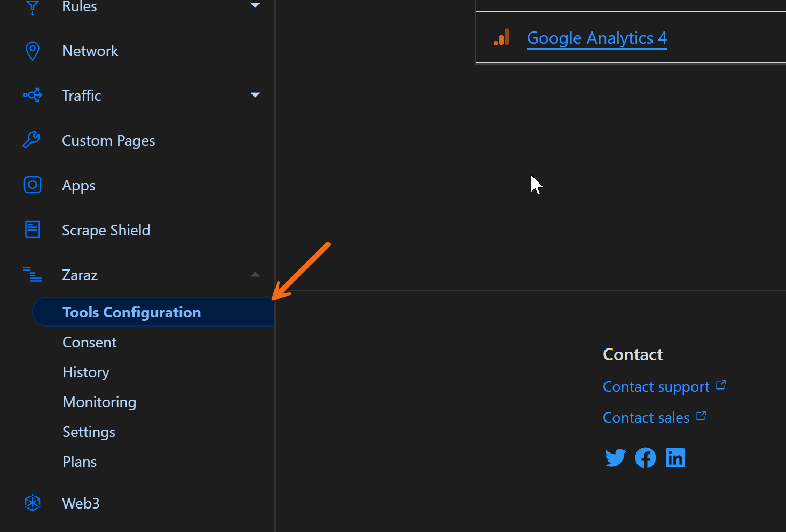786x532 pixels.
Task: Click the Google Analytics 4 bar-chart icon
Action: pos(501,37)
